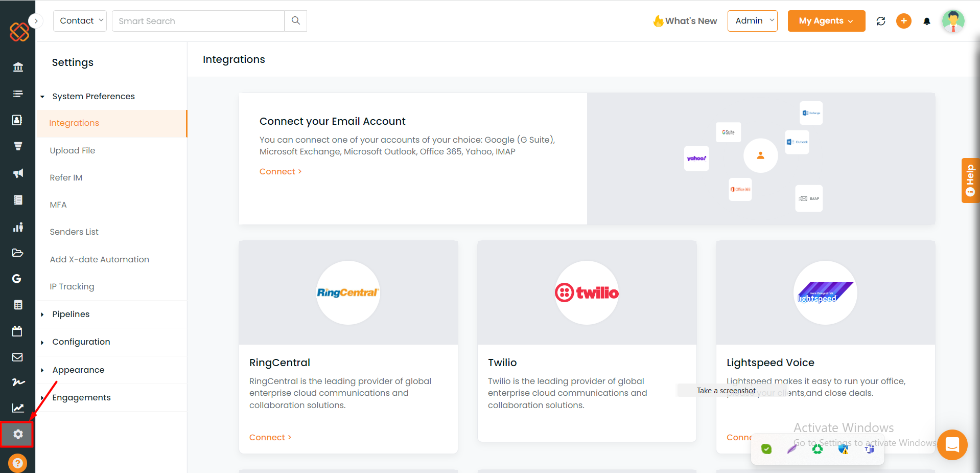The height and width of the screenshot is (473, 980).
Task: Open the user profile avatar
Action: click(953, 21)
